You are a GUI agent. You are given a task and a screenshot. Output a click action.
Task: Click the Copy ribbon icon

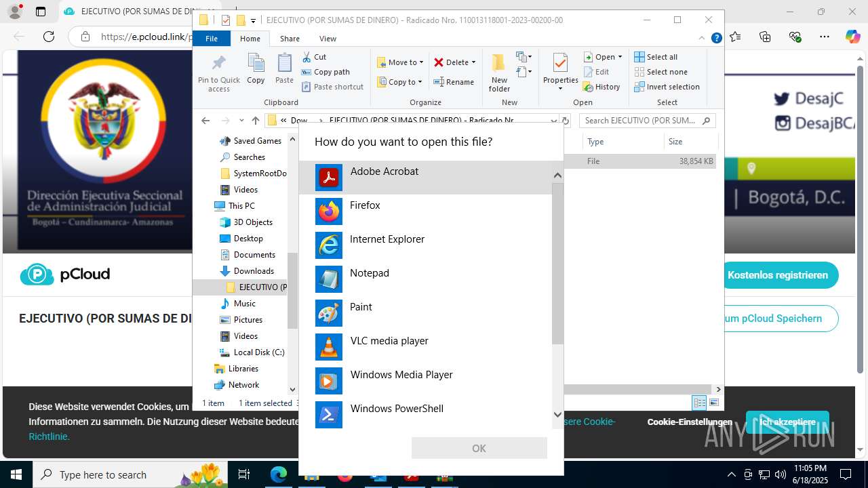[256, 69]
